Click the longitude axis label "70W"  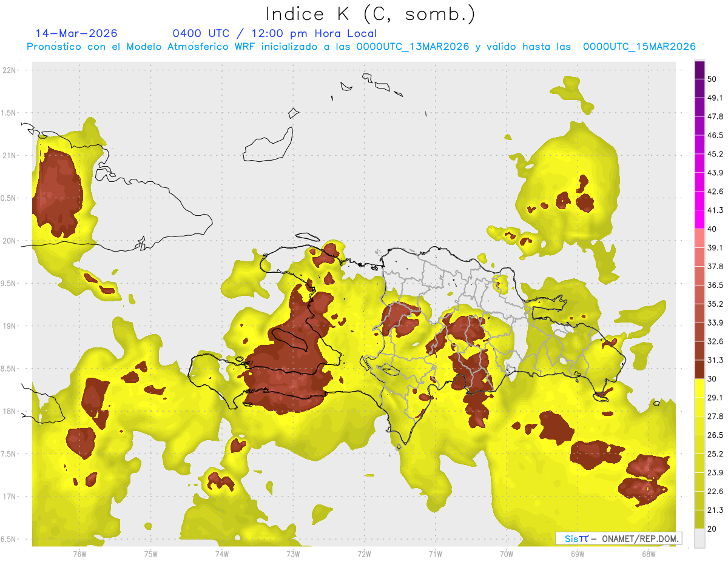pos(506,554)
